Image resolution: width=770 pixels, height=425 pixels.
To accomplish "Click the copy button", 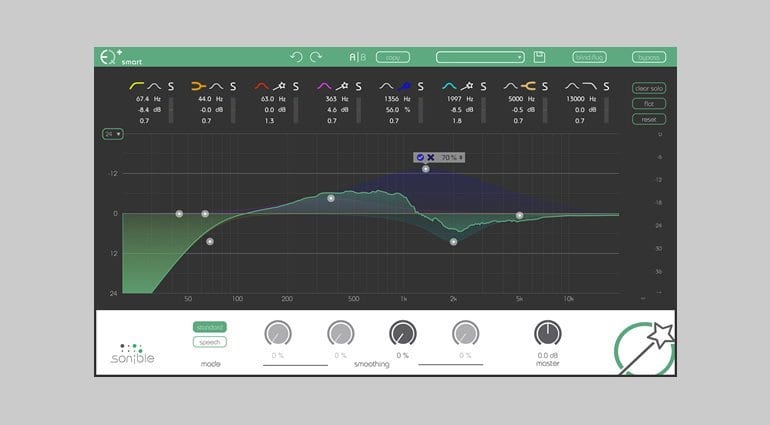I will click(x=393, y=57).
